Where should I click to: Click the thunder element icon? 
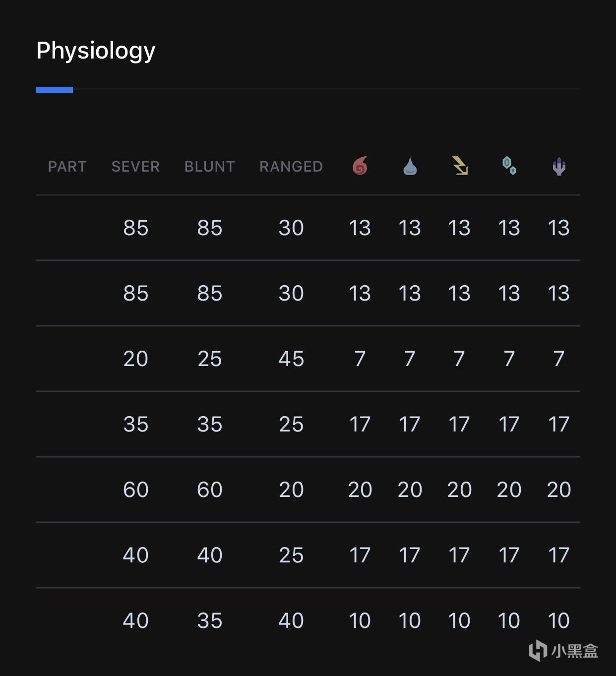[460, 166]
